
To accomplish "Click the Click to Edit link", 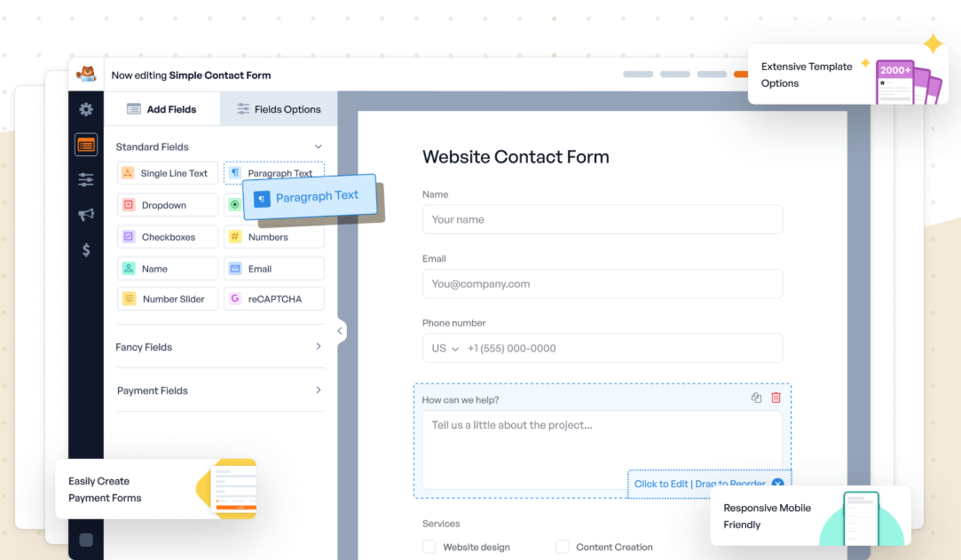I will (x=661, y=485).
